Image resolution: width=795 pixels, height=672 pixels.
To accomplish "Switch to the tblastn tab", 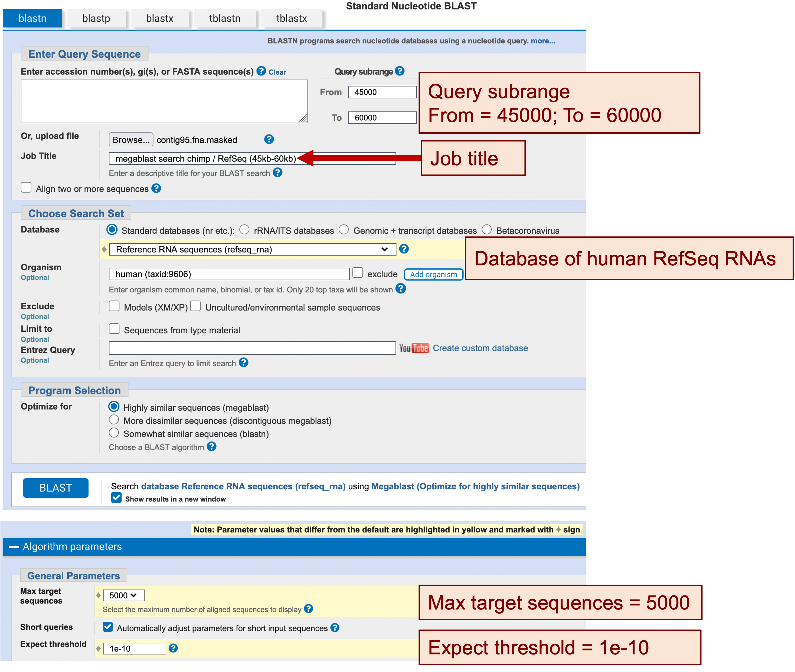I will tap(225, 18).
